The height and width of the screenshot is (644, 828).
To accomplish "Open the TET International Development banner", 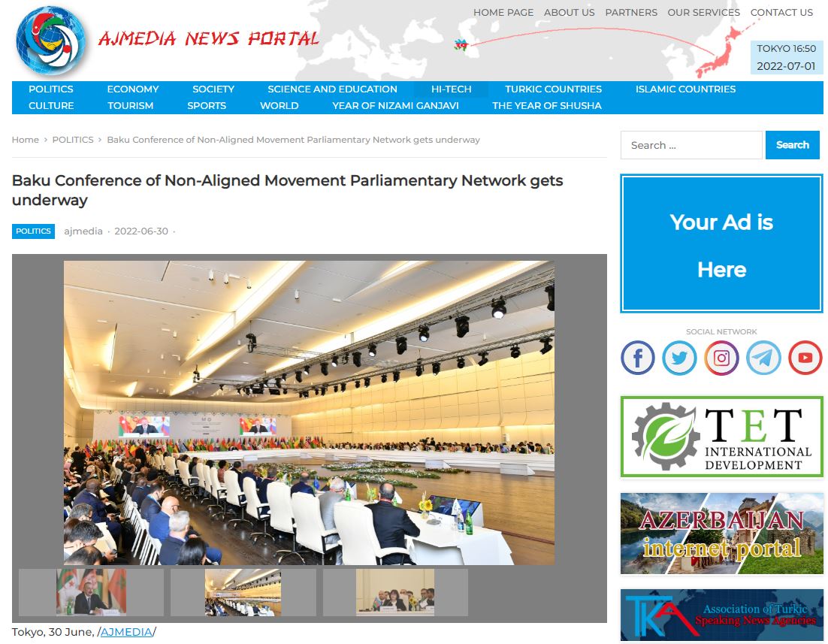I will [721, 437].
